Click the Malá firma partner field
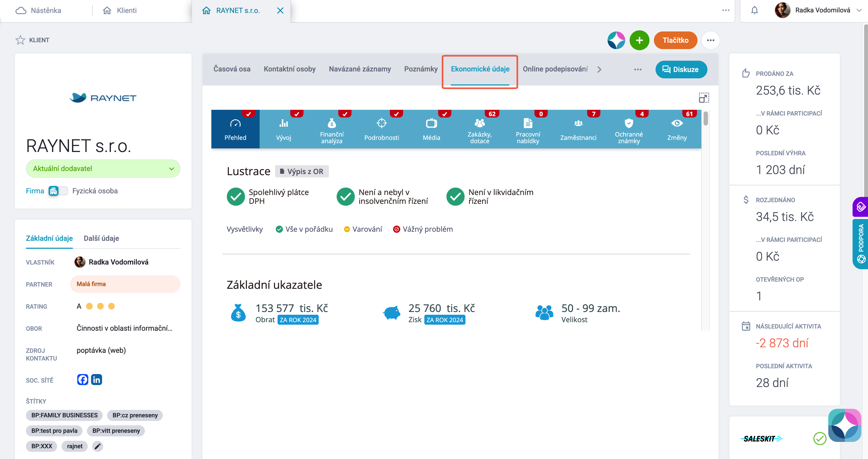The image size is (868, 459). [125, 284]
